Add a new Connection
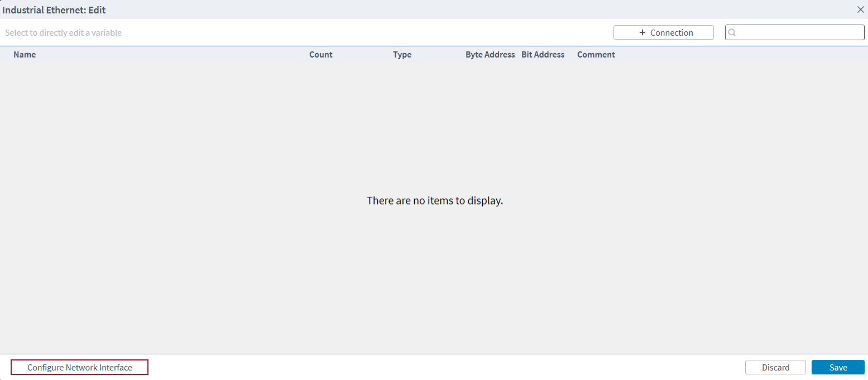This screenshot has width=868, height=380. [x=664, y=32]
